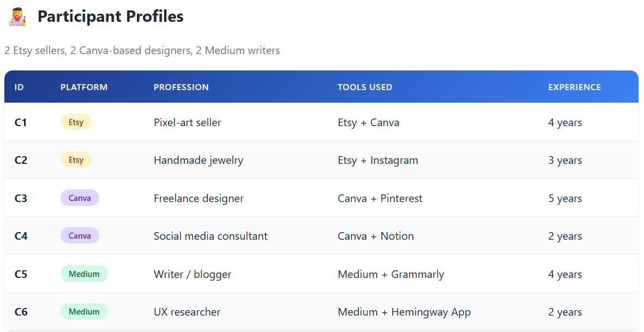
Task: Select the C1 participant ID cell
Action: 21,122
